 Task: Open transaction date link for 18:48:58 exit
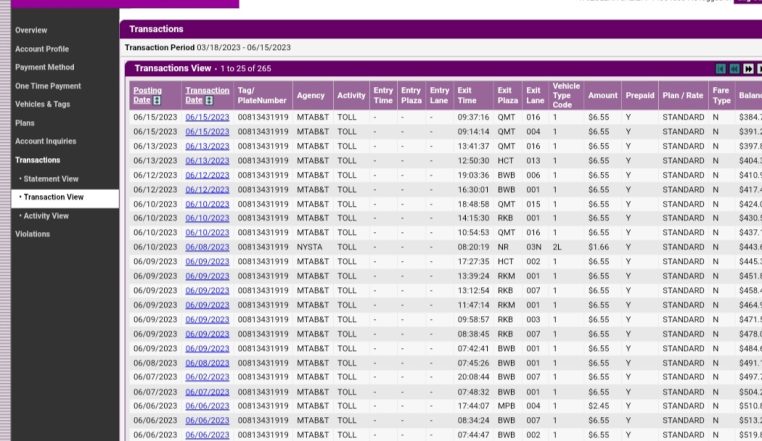coord(207,204)
